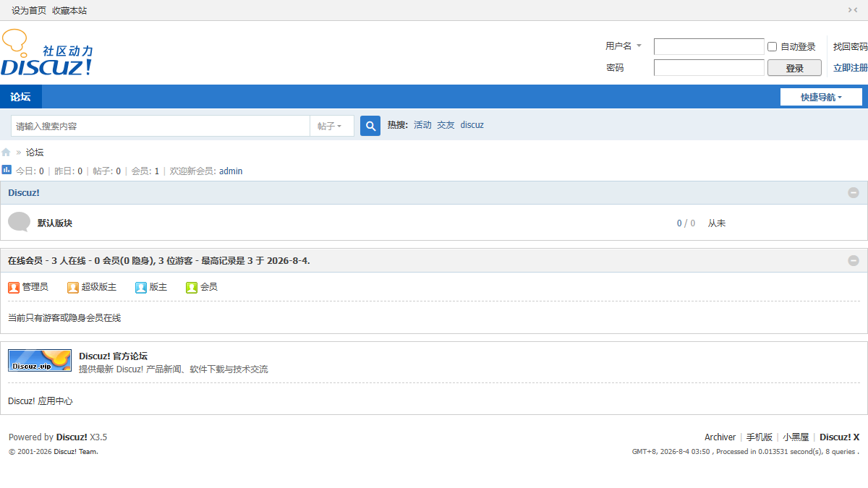Screen dimensions: 868x488
Task: Click the 会员 green user icon
Action: [x=192, y=287]
